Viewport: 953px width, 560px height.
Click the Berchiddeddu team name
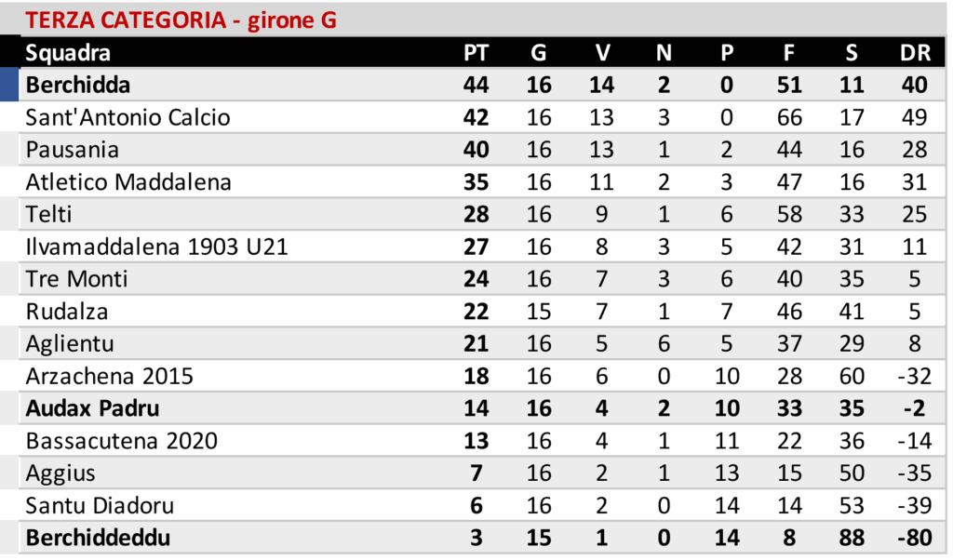click(x=99, y=539)
